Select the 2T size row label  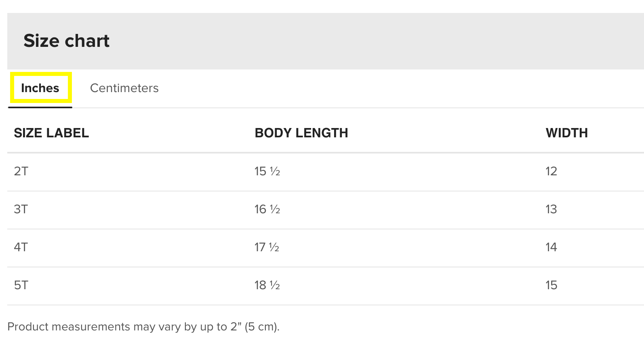pyautogui.click(x=21, y=171)
